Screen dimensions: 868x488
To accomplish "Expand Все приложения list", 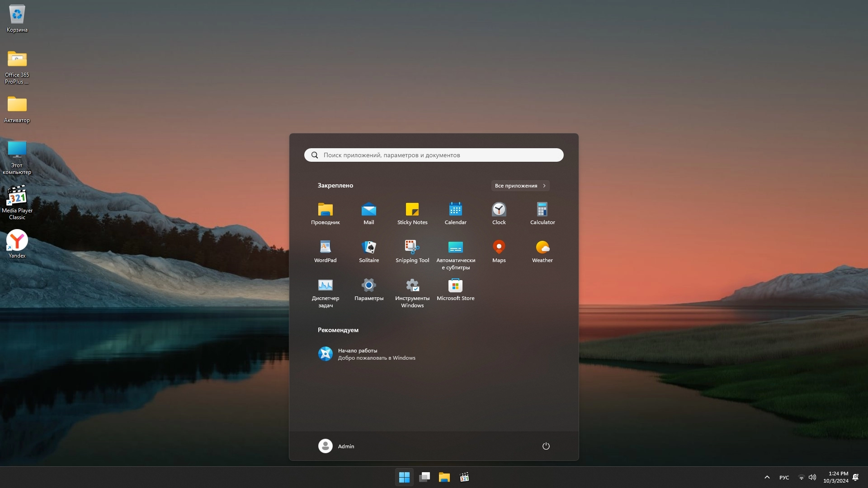I will point(520,186).
